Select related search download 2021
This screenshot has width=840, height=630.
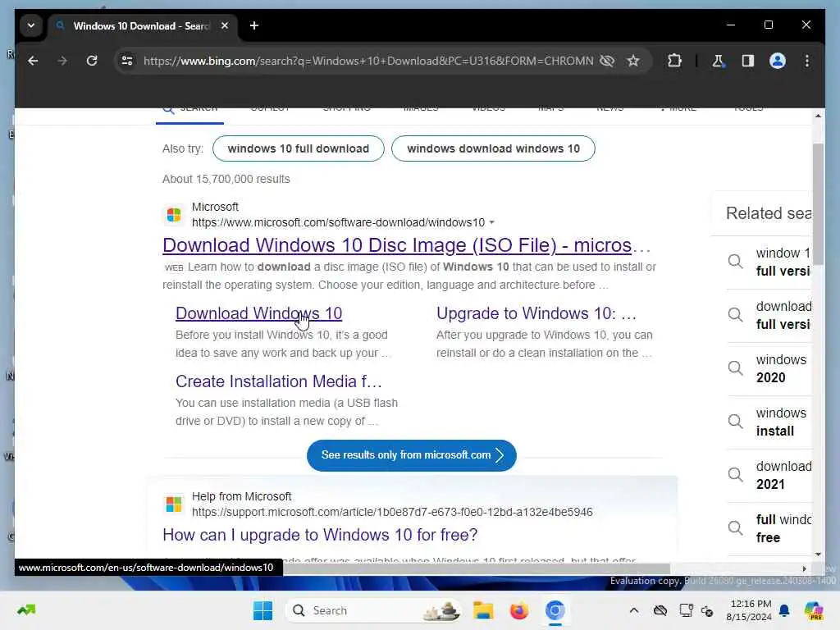pyautogui.click(x=769, y=475)
